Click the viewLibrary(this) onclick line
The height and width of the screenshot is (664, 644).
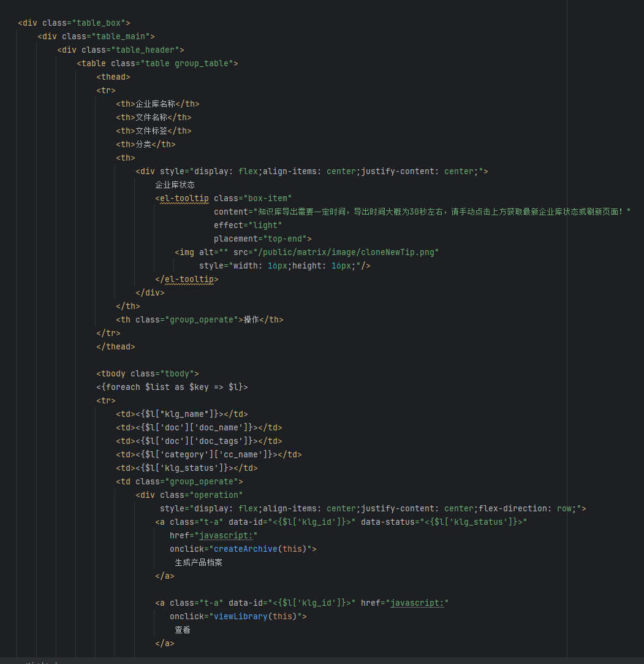238,617
